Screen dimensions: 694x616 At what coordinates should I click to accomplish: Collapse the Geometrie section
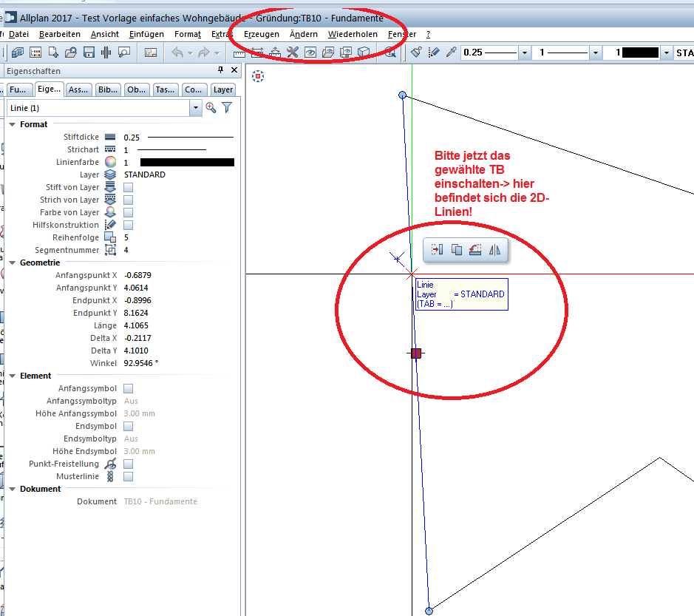point(13,263)
